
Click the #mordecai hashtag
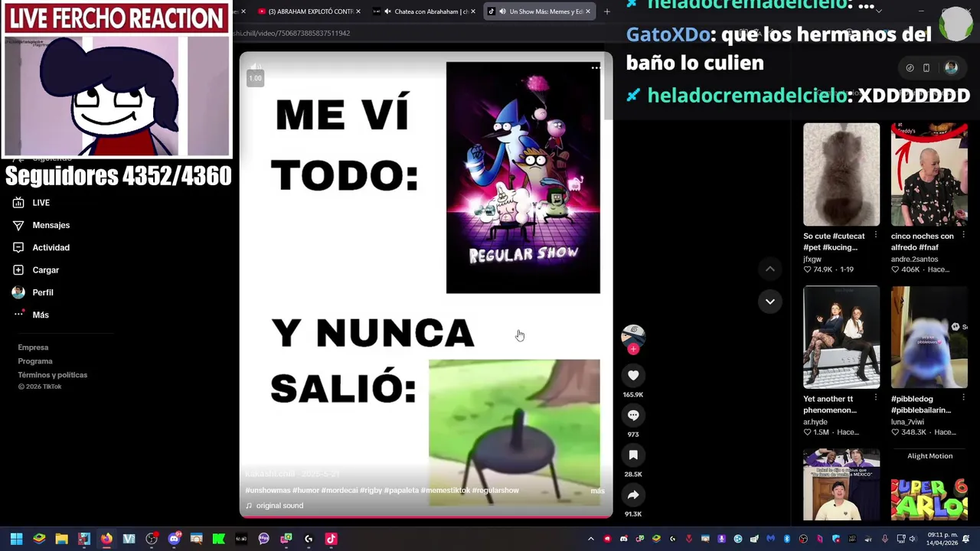341,491
